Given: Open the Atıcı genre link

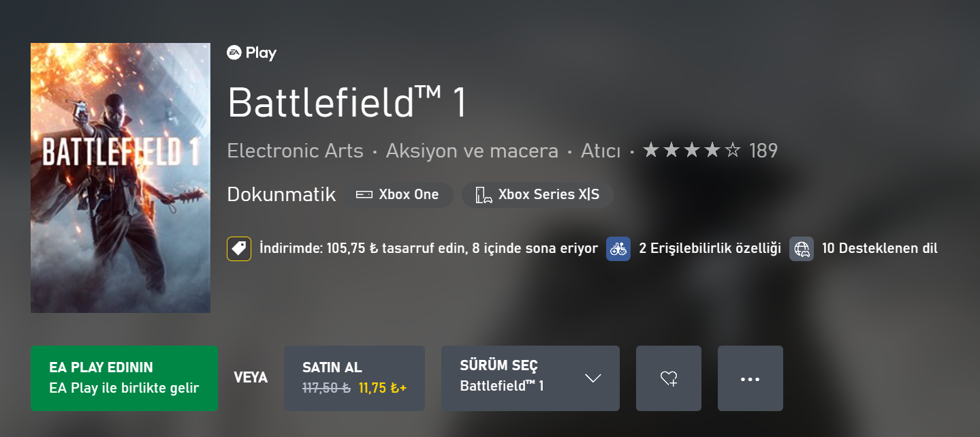Looking at the screenshot, I should 600,151.
